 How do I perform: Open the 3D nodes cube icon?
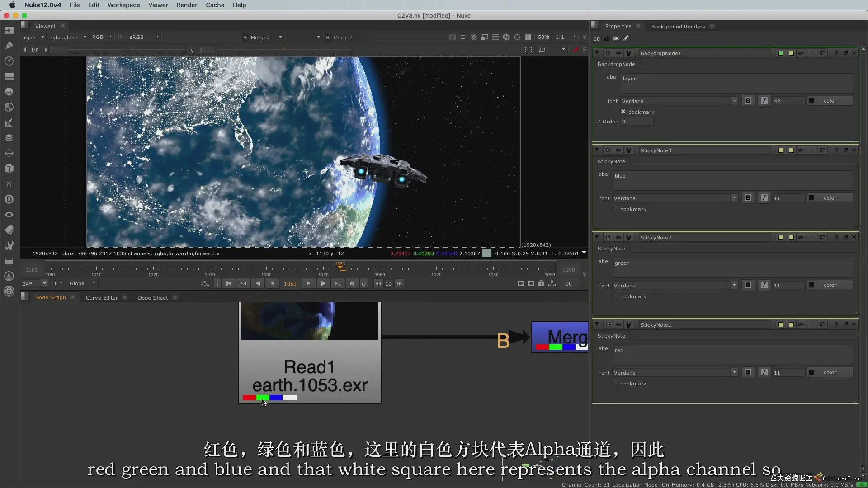(9, 169)
